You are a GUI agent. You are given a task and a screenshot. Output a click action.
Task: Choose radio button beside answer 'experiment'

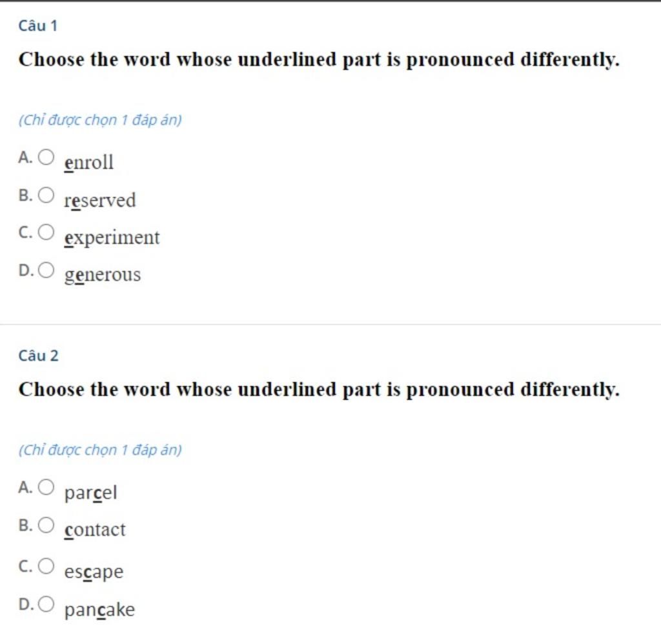click(46, 232)
